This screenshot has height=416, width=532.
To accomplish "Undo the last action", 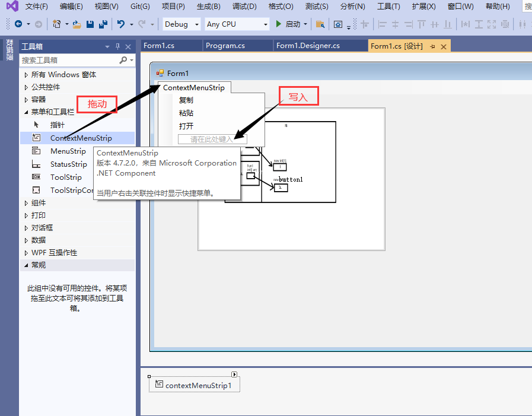I will click(x=121, y=24).
